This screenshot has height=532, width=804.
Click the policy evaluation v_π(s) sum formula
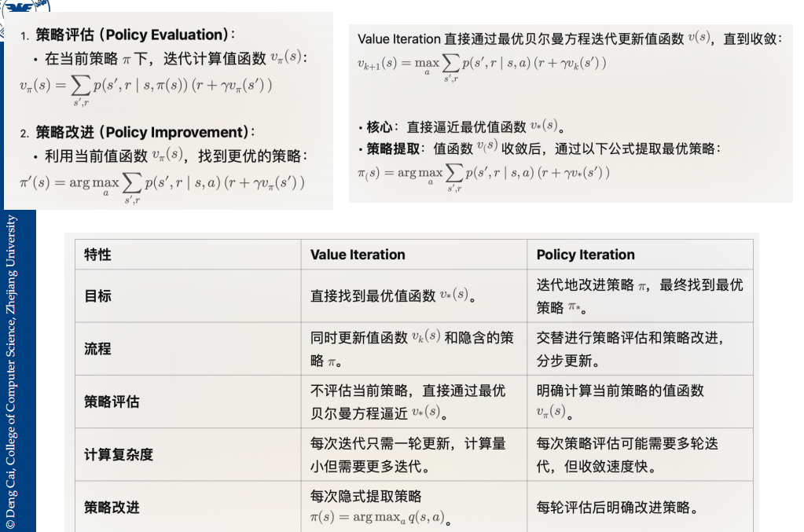pos(145,89)
